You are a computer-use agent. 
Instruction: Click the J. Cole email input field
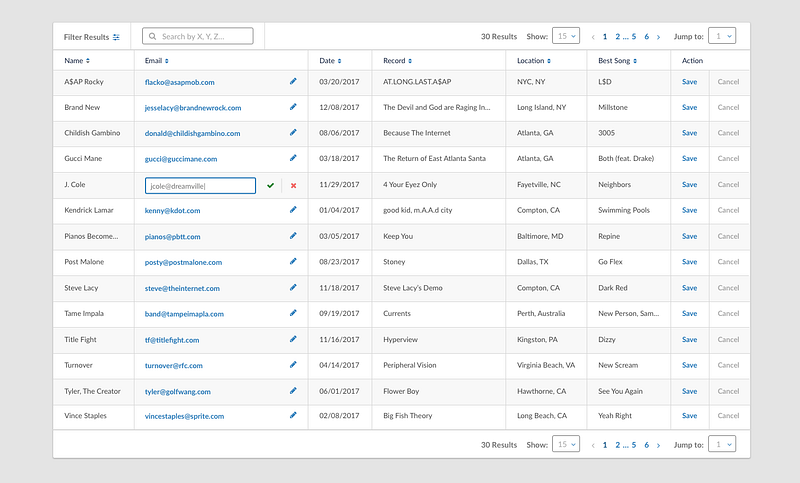tap(200, 186)
